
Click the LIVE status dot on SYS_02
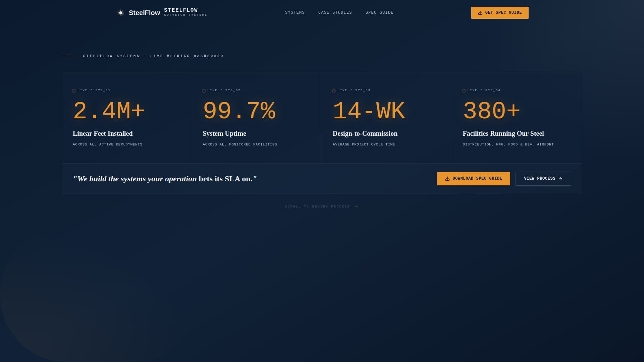coord(204,90)
